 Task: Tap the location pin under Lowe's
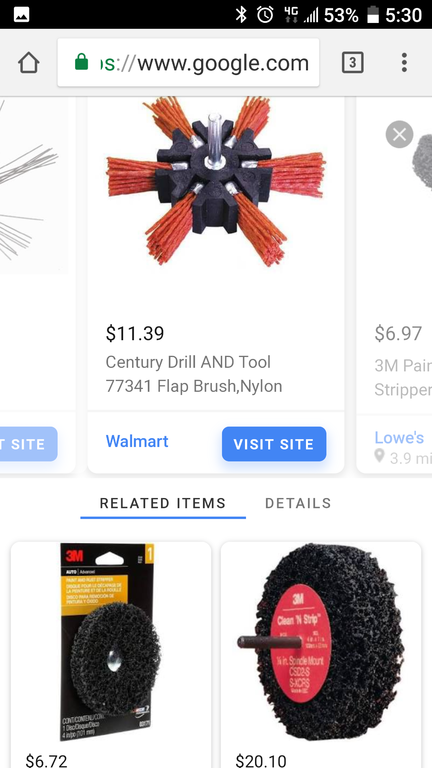tap(380, 457)
